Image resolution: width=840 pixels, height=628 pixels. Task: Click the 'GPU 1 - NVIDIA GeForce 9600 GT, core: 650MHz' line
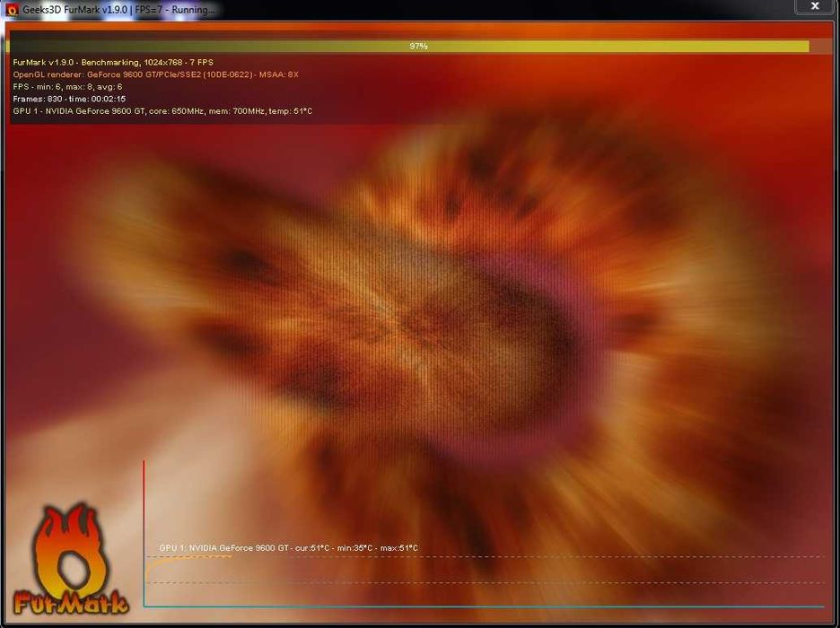click(x=162, y=111)
